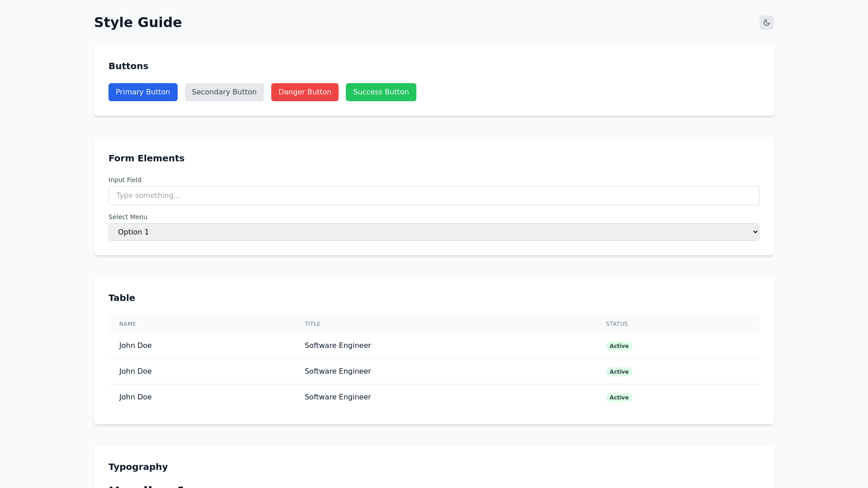Select John Doe in first row
Image resolution: width=868 pixels, height=488 pixels.
point(136,346)
